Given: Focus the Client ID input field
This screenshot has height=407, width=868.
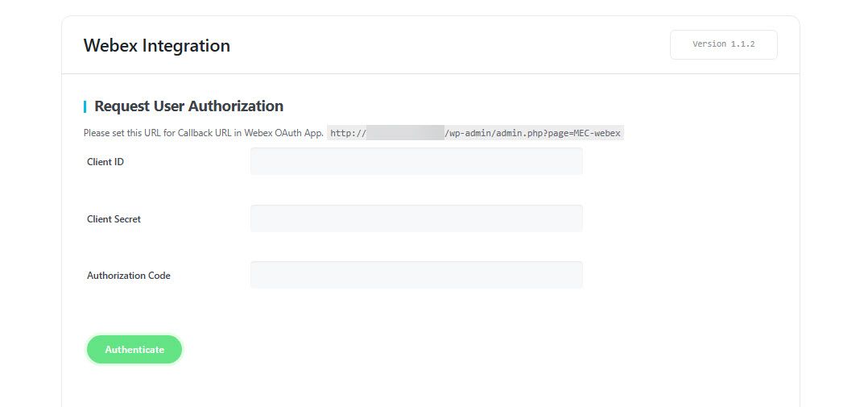Looking at the screenshot, I should point(416,161).
